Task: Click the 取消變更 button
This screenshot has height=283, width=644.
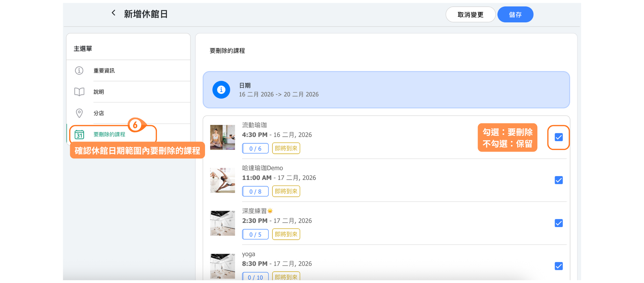Action: (x=470, y=15)
